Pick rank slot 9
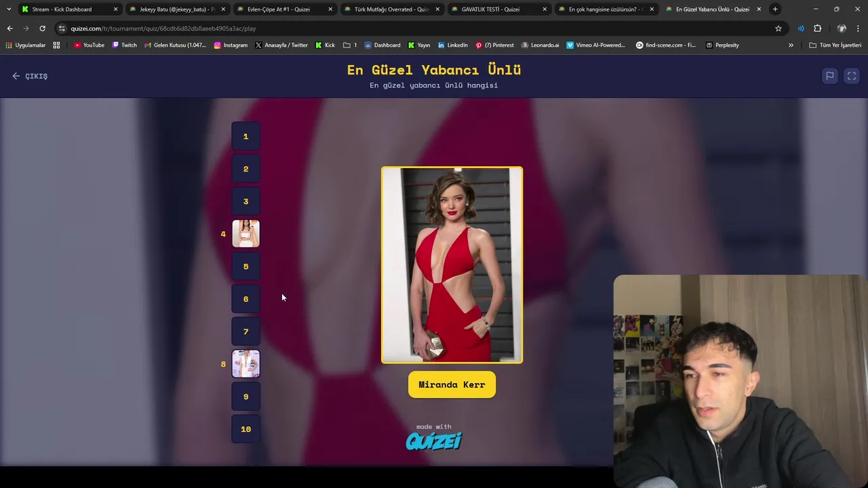 245,396
